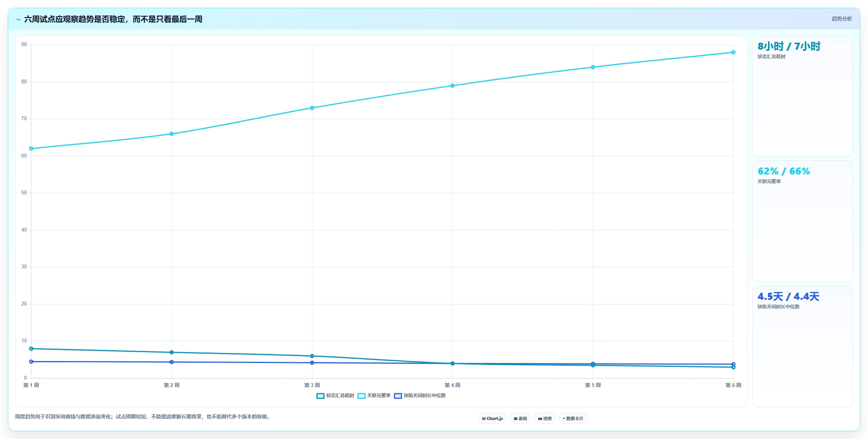Click the footnote starting with 周度趋势用于识别
The width and height of the screenshot is (868, 439).
click(x=142, y=417)
